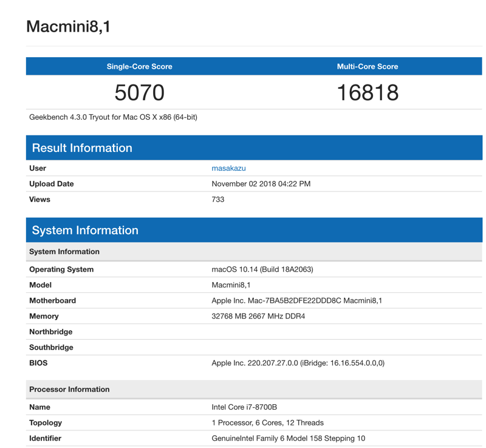
Task: Click the Motherboard value Mac-7BA5B2DFE22DDD8C
Action: point(296,300)
